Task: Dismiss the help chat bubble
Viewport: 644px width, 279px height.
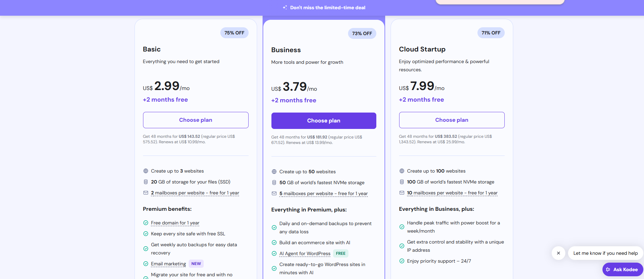Action: (x=559, y=253)
